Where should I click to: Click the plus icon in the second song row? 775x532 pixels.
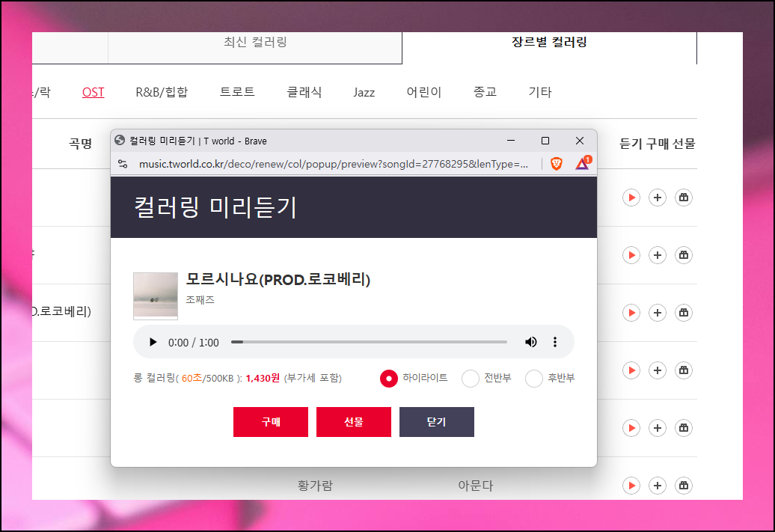pyautogui.click(x=658, y=255)
